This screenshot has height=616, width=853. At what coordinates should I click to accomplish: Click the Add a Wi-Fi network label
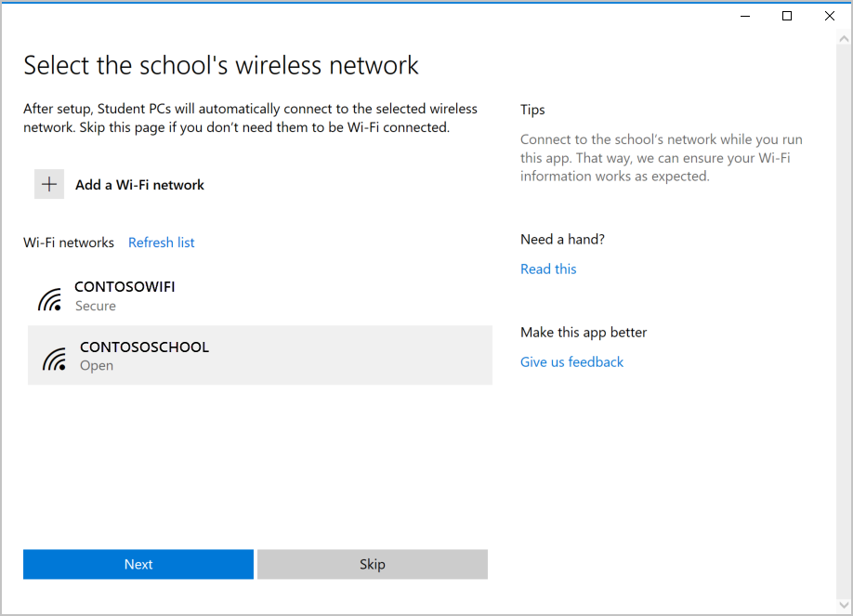coord(139,185)
